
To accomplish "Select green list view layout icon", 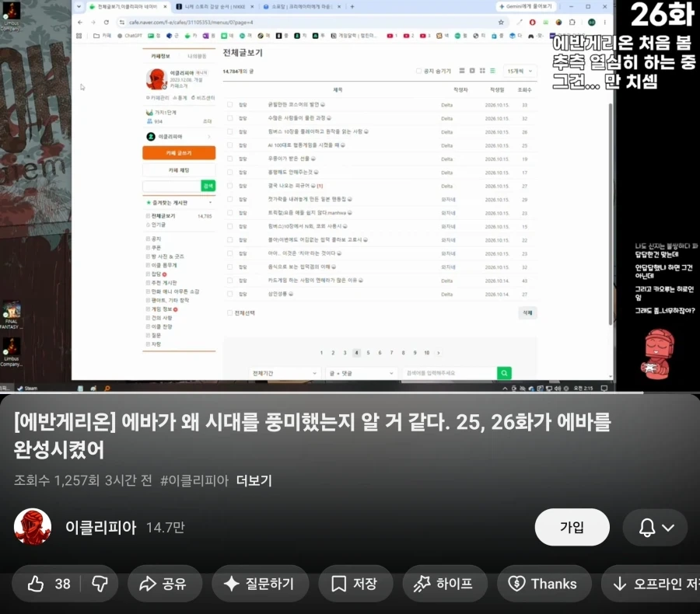I will [492, 71].
